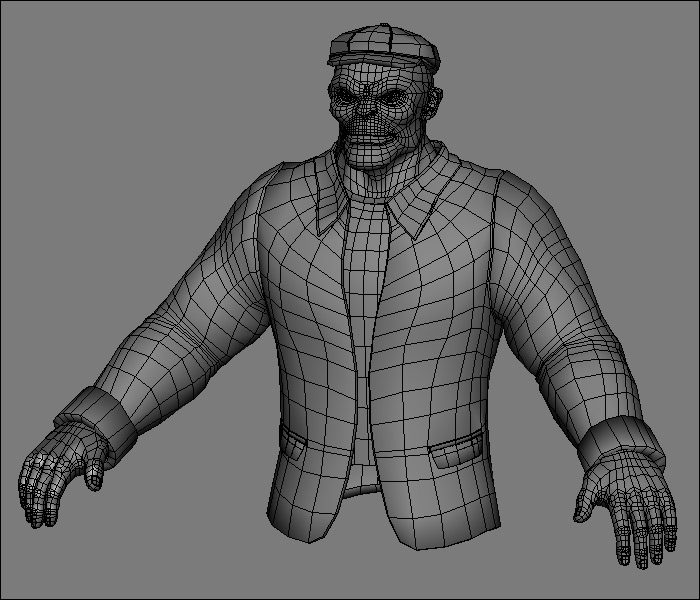
Task: Click the thumb of the left-side hand
Action: (93, 475)
